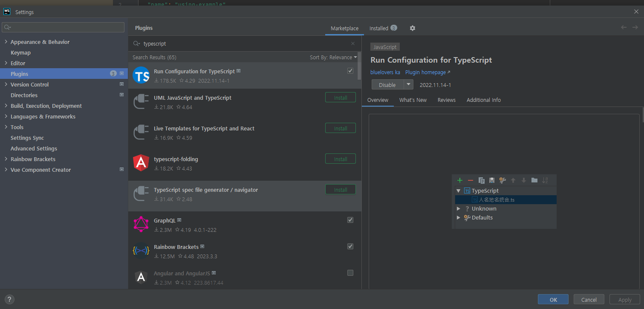Click the TypeScript spec file generator plug icon
The image size is (644, 309).
(x=141, y=194)
